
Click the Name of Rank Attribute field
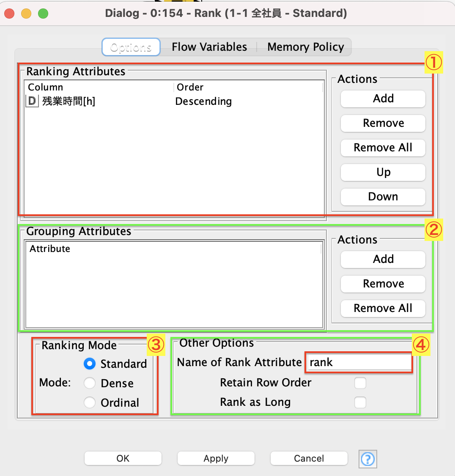[359, 362]
